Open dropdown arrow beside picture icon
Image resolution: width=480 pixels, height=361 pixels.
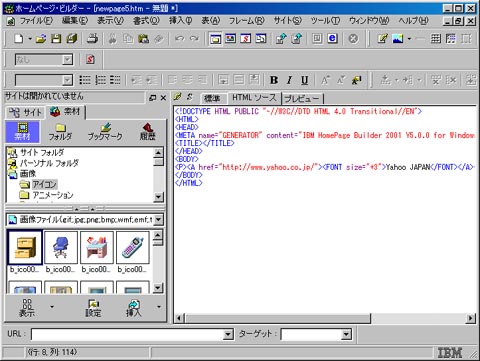[409, 39]
